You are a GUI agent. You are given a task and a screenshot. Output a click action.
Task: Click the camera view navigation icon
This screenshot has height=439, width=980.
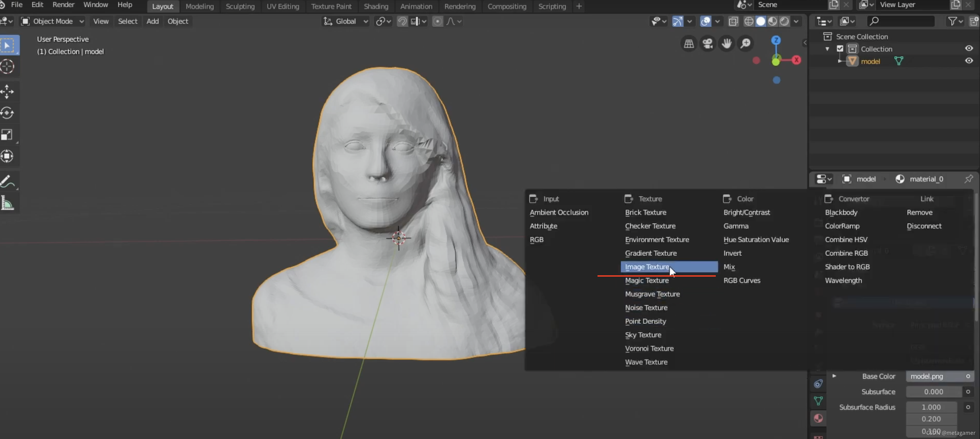click(707, 43)
